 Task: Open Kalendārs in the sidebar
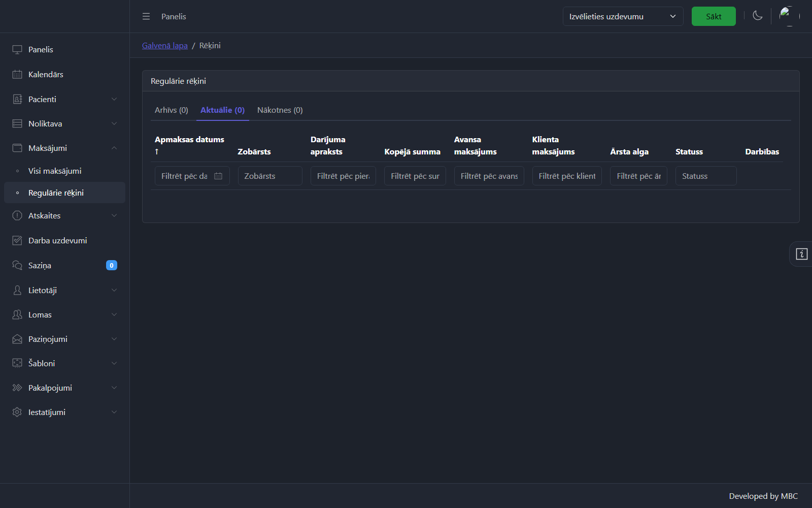pyautogui.click(x=64, y=74)
